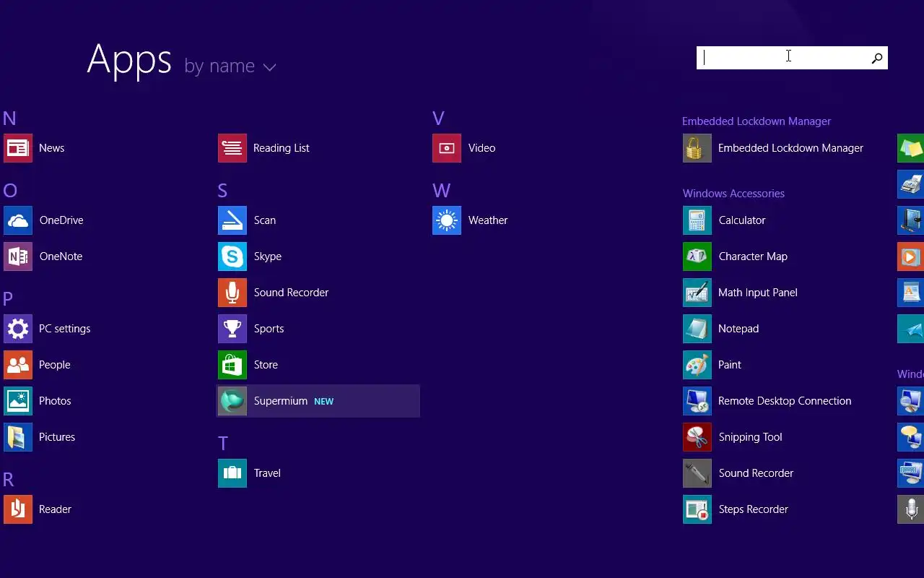Open the Reading List icon
This screenshot has width=924, height=578.
tap(232, 148)
